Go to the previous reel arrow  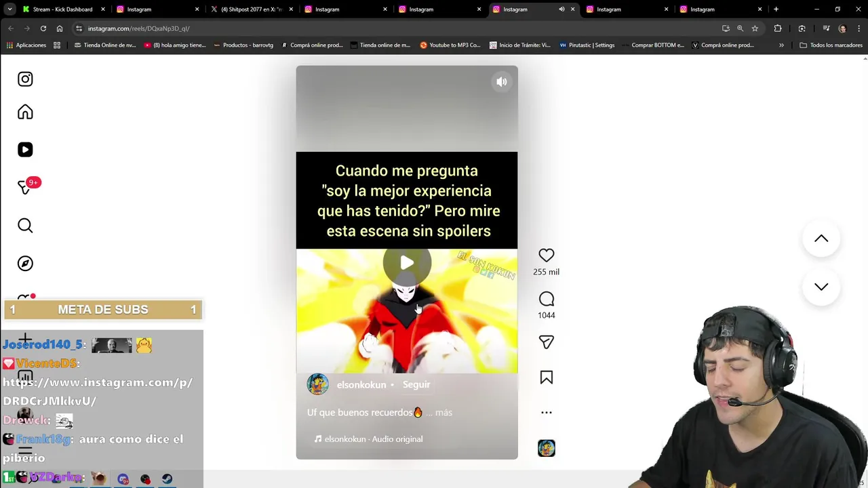point(821,239)
